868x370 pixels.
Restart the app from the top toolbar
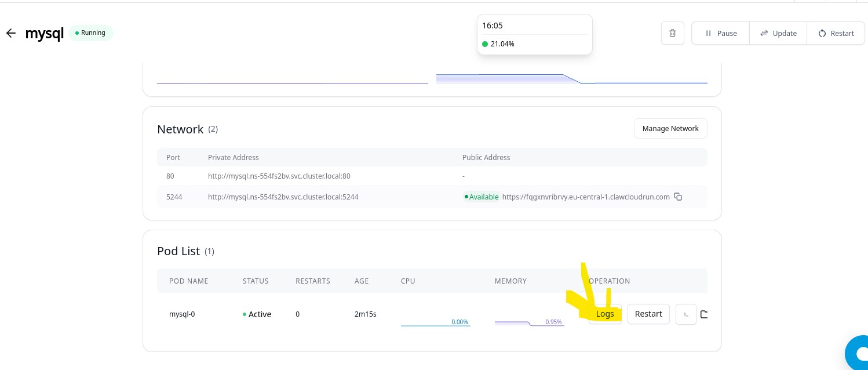(836, 34)
